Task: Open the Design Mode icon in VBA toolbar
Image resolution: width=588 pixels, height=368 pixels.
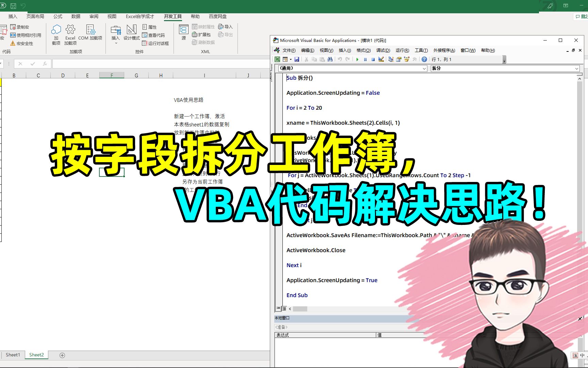Action: click(381, 59)
